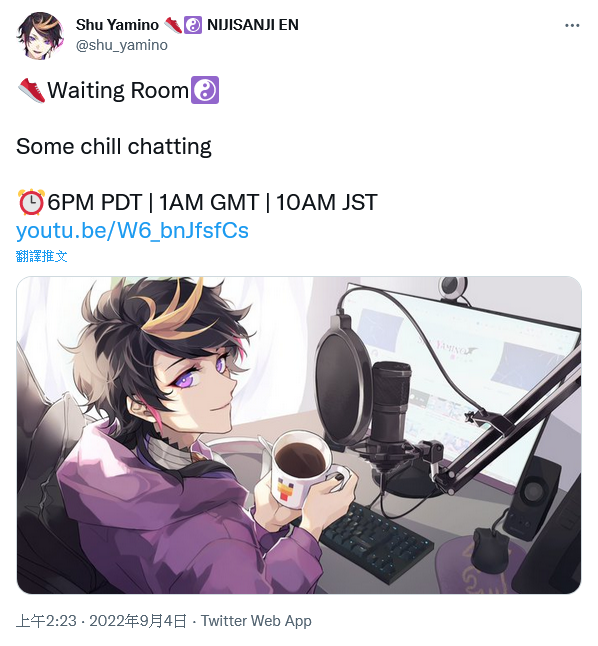Click the red sneaker emoji before Waiting Room
This screenshot has height=646, width=598.
31,90
